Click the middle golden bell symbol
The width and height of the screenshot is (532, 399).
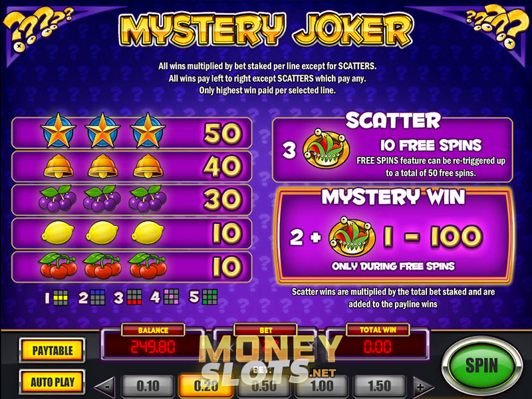point(102,166)
